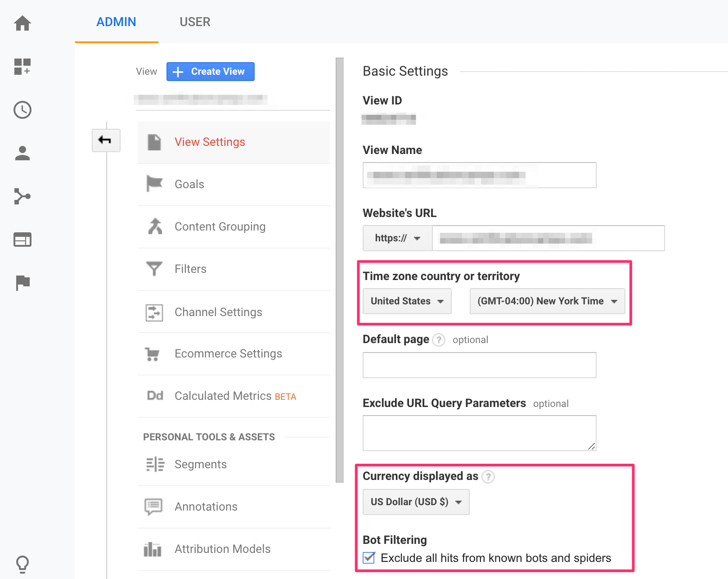728x579 pixels.
Task: Open the Customization dashboard icon
Action: (x=22, y=67)
